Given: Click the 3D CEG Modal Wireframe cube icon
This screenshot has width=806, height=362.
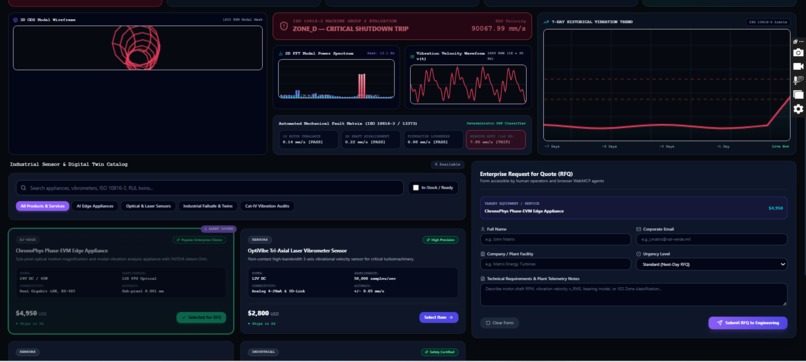Looking at the screenshot, I should click(15, 20).
